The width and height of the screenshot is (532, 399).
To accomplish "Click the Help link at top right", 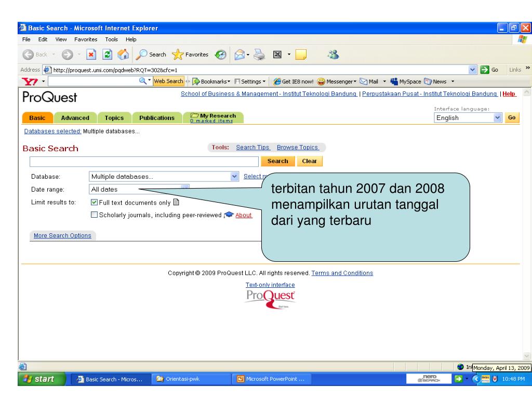I will coord(509,94).
